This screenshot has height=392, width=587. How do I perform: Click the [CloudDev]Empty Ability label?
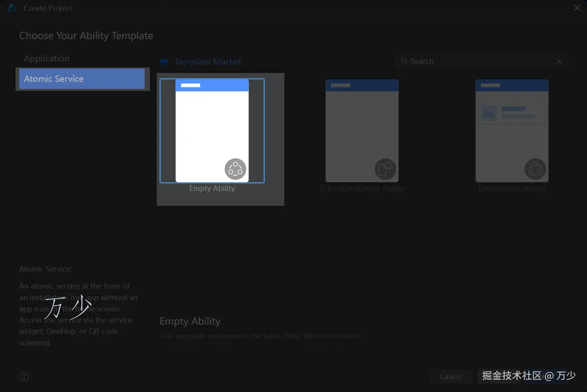tap(362, 189)
